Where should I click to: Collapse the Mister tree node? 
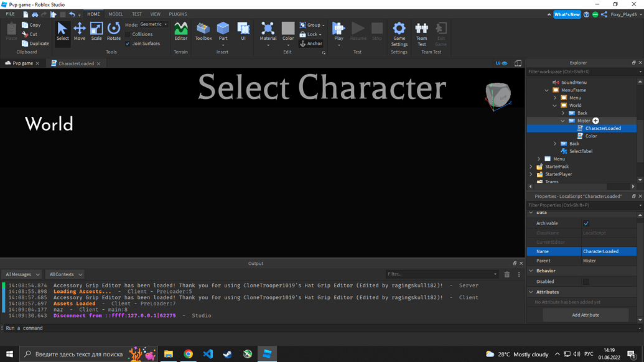click(562, 121)
